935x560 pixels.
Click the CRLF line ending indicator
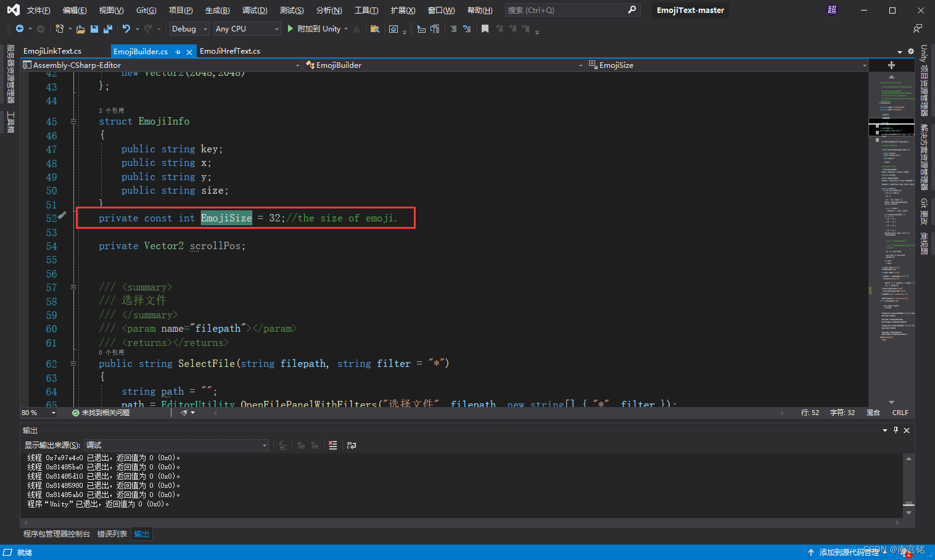point(900,413)
